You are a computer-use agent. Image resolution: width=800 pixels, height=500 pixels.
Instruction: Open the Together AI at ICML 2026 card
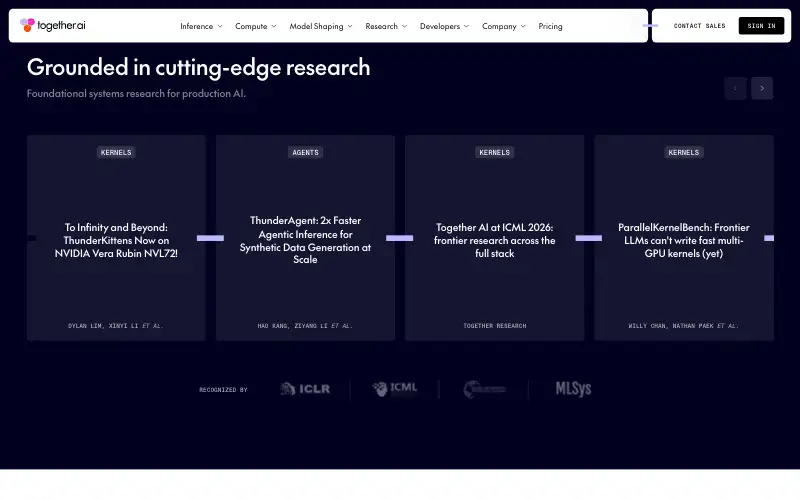point(494,238)
